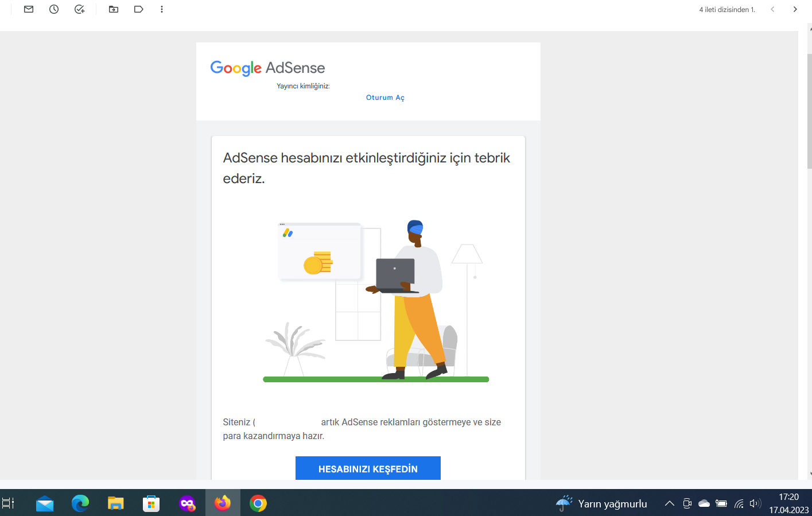Open Google Chrome from the taskbar
Image resolution: width=812 pixels, height=516 pixels.
pyautogui.click(x=258, y=503)
